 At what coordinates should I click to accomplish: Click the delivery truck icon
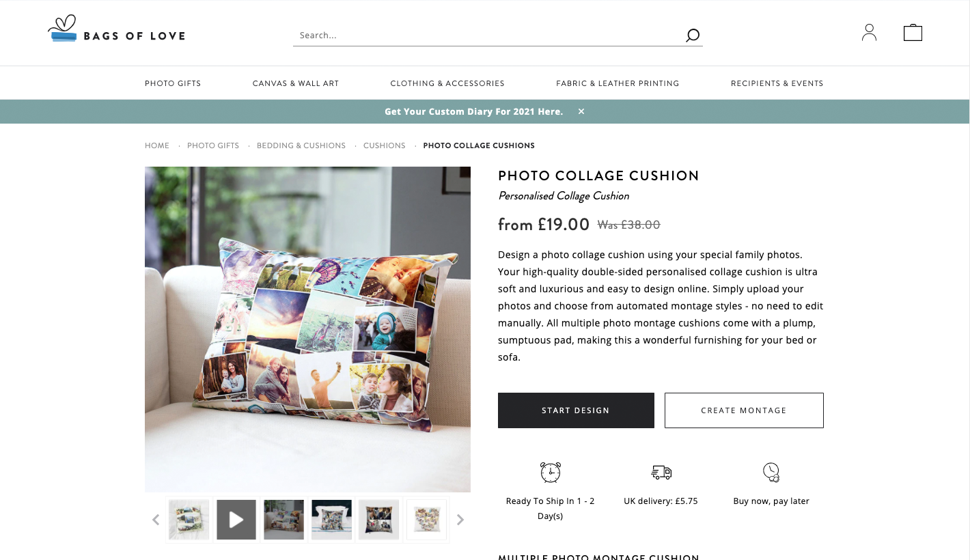pos(661,472)
